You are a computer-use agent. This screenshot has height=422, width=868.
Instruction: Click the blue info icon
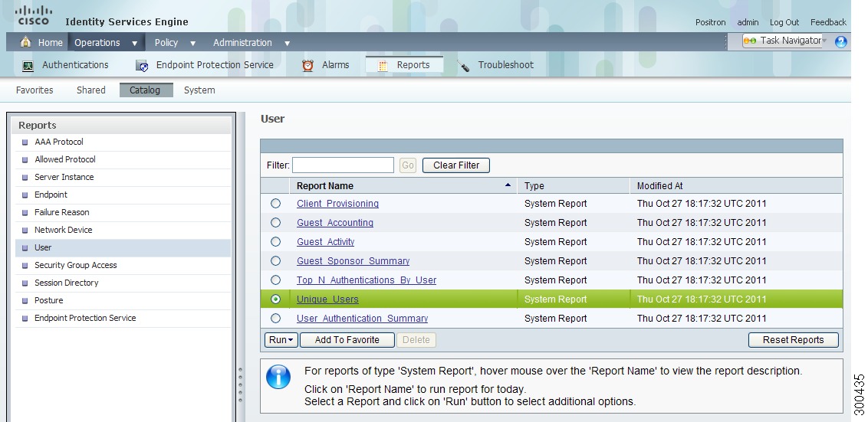tap(278, 377)
